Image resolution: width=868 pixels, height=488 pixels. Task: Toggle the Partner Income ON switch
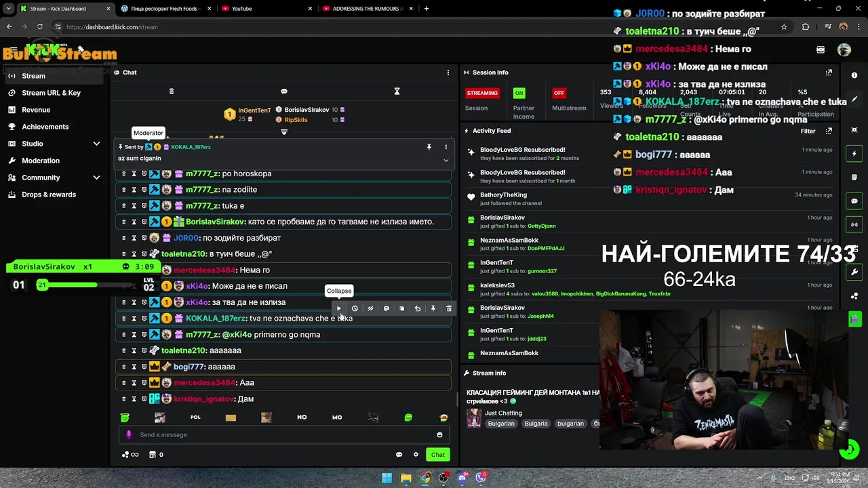click(x=519, y=93)
